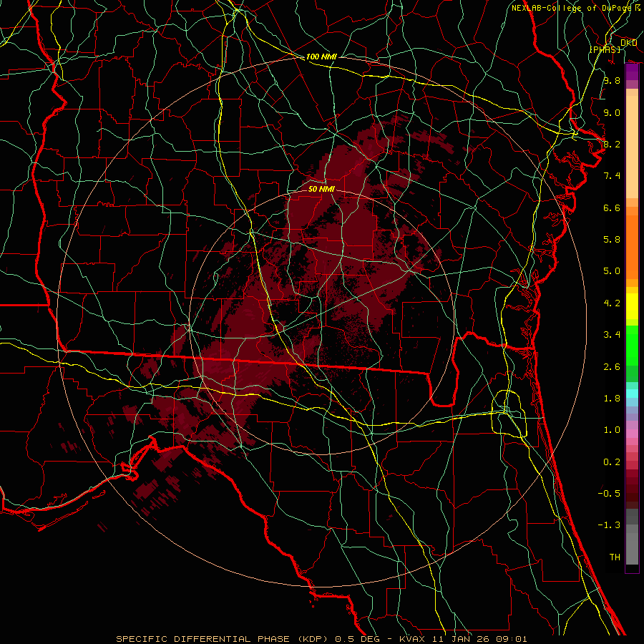Click the 9.0 value on the color scale

tap(612, 112)
